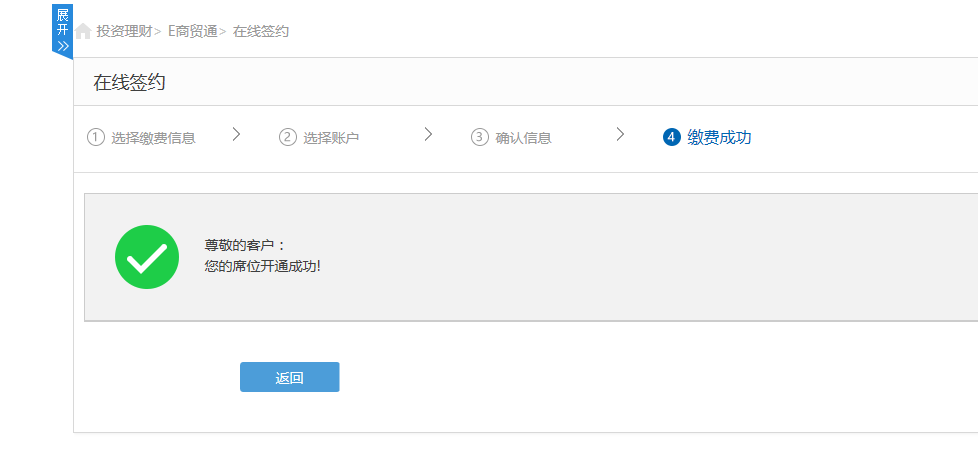Go to E商贸通 breadcrumb link
978x459 pixels.
click(x=193, y=31)
